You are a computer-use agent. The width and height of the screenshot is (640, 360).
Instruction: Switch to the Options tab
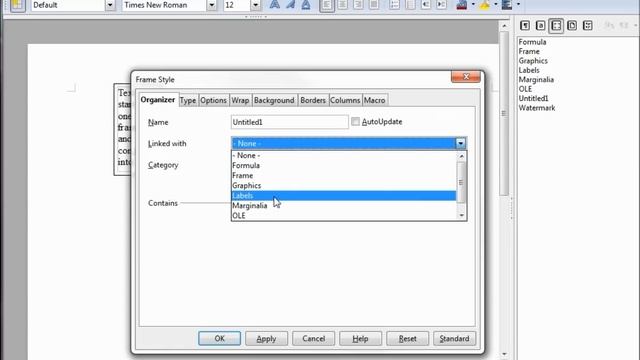pyautogui.click(x=213, y=100)
